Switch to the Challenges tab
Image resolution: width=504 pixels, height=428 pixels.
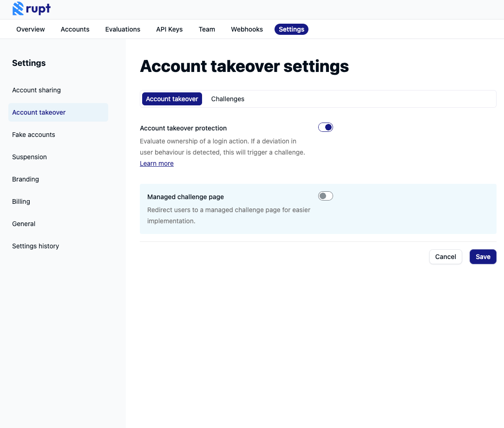[228, 98]
